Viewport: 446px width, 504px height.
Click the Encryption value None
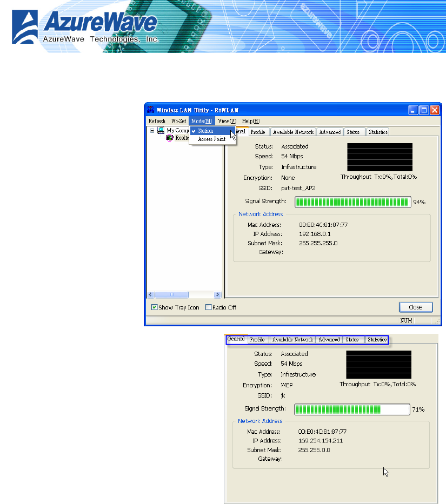click(288, 178)
